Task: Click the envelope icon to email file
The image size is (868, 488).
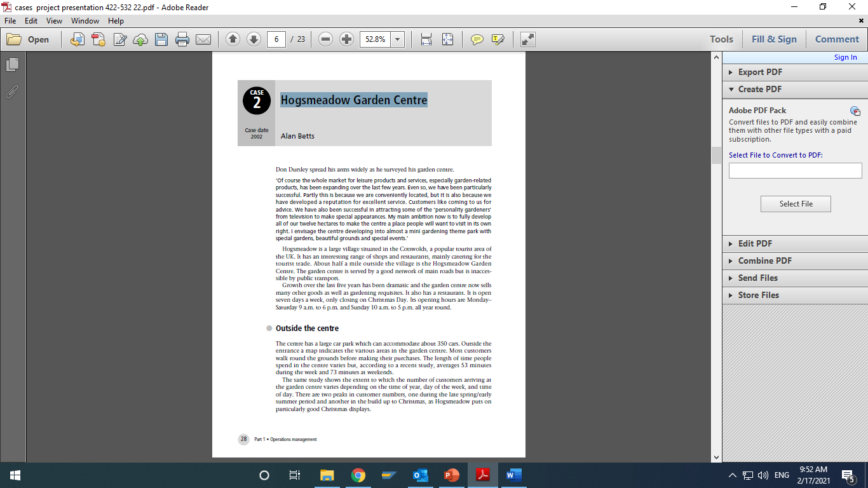Action: (x=203, y=39)
